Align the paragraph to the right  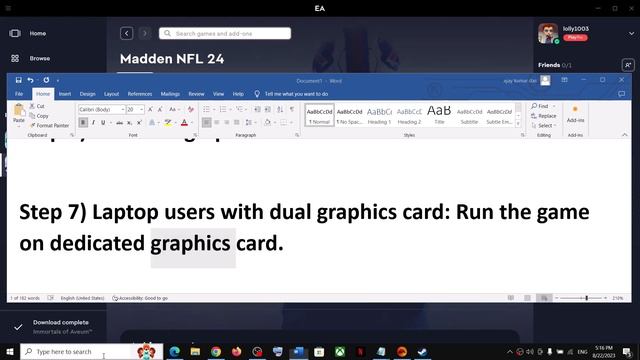click(227, 122)
